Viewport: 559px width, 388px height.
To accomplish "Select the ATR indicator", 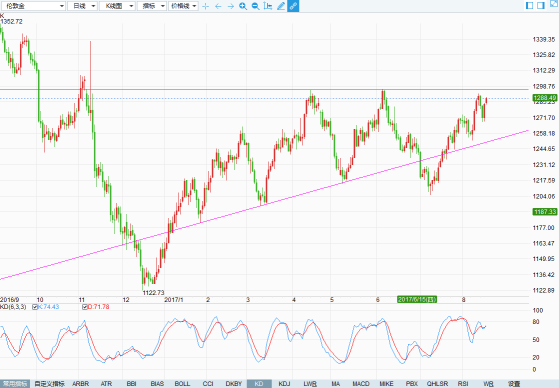I will [106, 384].
